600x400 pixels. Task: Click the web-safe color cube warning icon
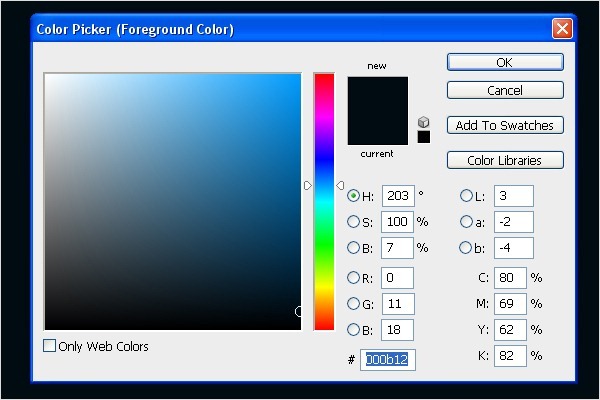coord(424,122)
